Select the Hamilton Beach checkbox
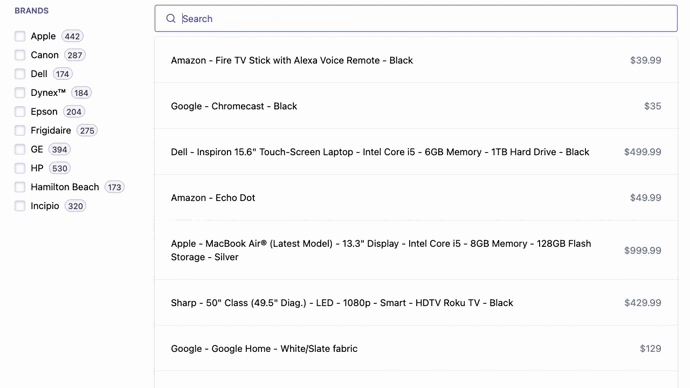 20,187
